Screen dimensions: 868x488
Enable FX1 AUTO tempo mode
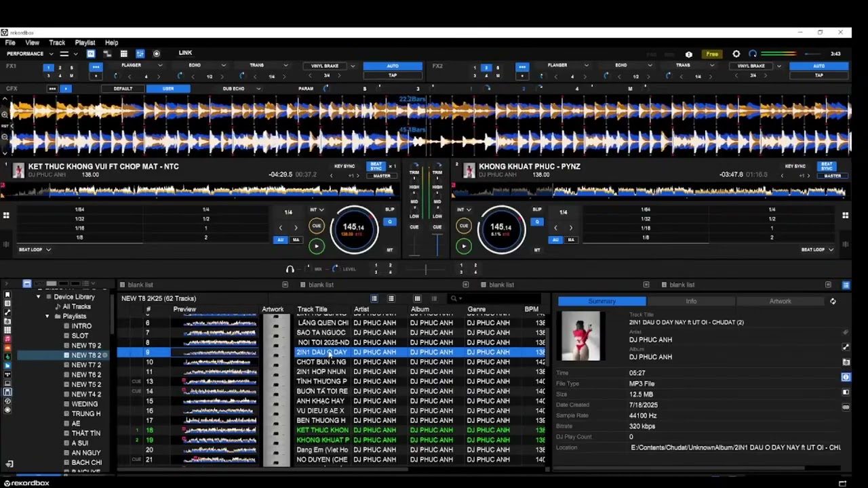click(393, 66)
